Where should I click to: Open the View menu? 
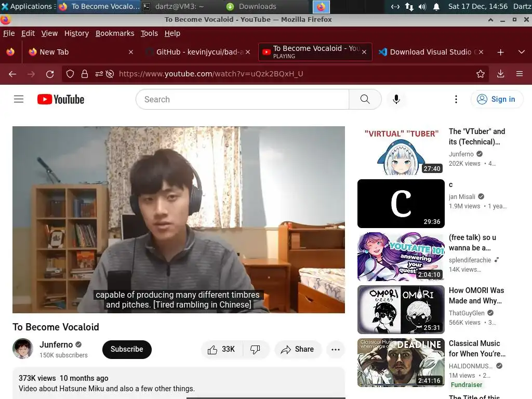click(x=49, y=33)
